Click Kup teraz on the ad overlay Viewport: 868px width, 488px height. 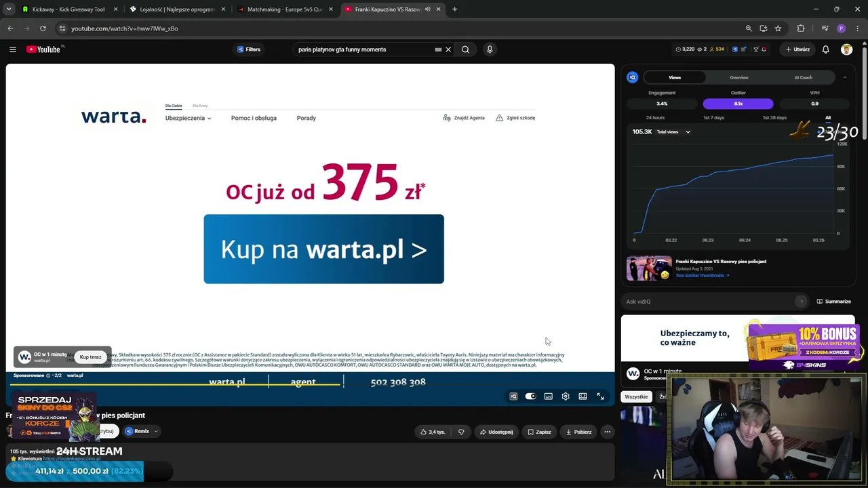click(x=90, y=357)
